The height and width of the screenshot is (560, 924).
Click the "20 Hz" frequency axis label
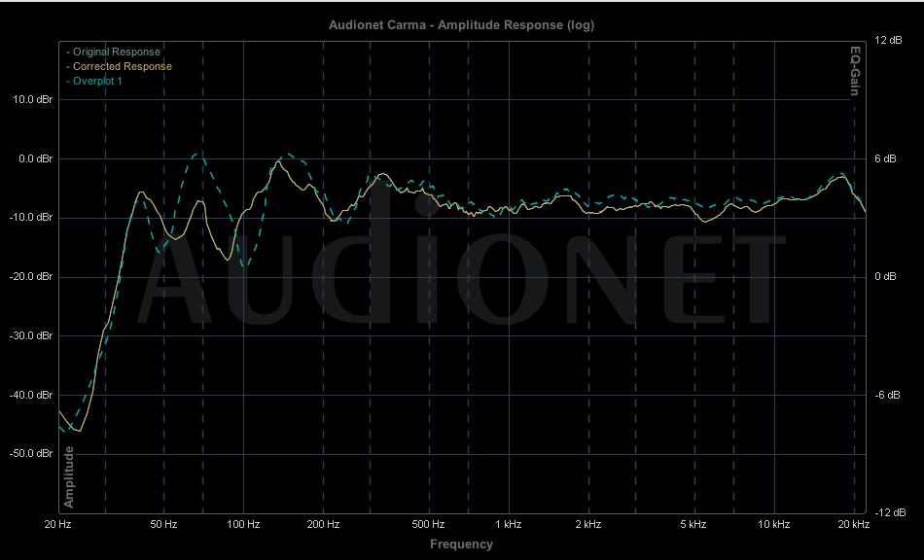tap(57, 525)
